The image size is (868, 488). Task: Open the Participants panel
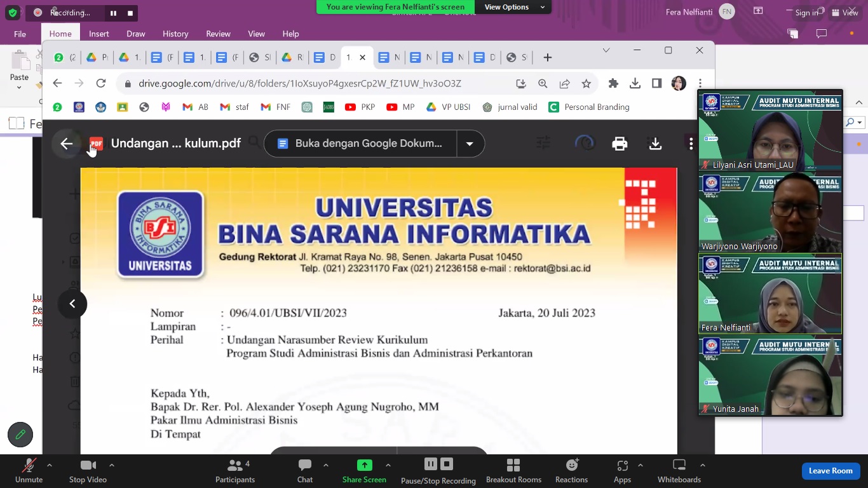point(235,471)
